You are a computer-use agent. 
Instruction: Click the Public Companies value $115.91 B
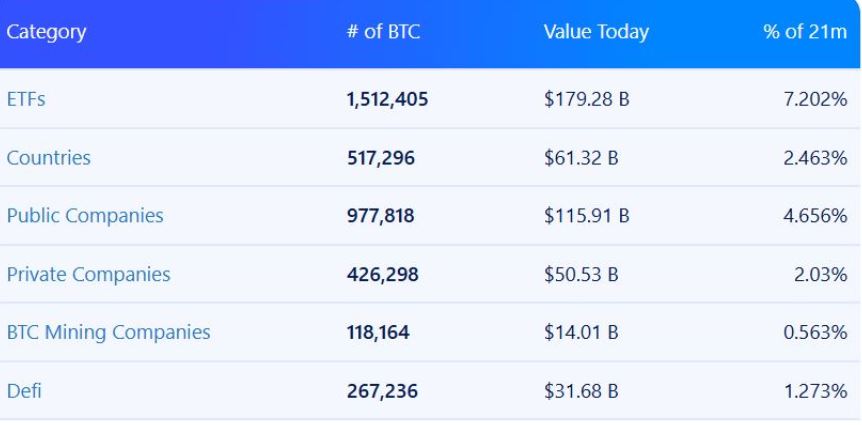pyautogui.click(x=586, y=216)
